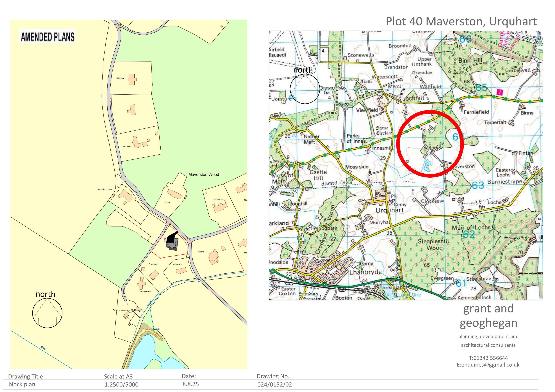Click the 'Kinnagoe' house label
555x392 pixels.
click(120, 78)
